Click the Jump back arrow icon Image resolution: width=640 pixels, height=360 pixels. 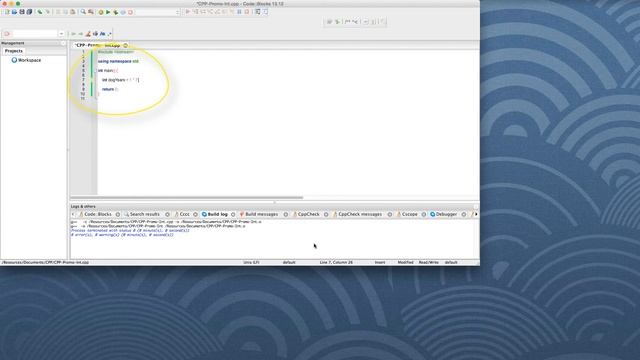pos(73,34)
